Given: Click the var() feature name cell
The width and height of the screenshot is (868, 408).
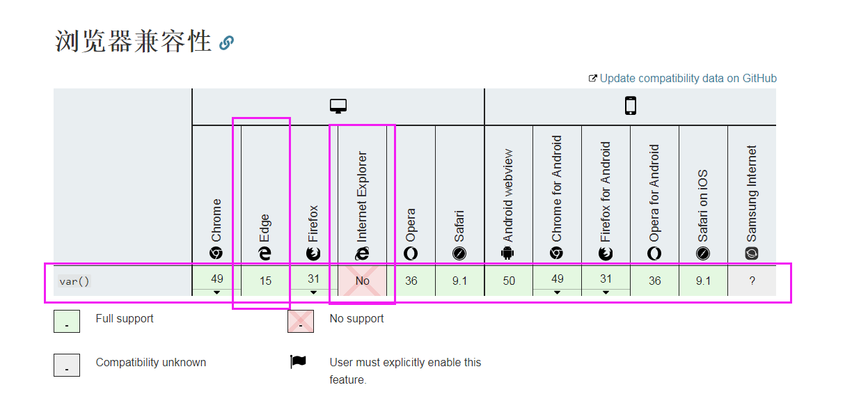Looking at the screenshot, I should pyautogui.click(x=74, y=281).
